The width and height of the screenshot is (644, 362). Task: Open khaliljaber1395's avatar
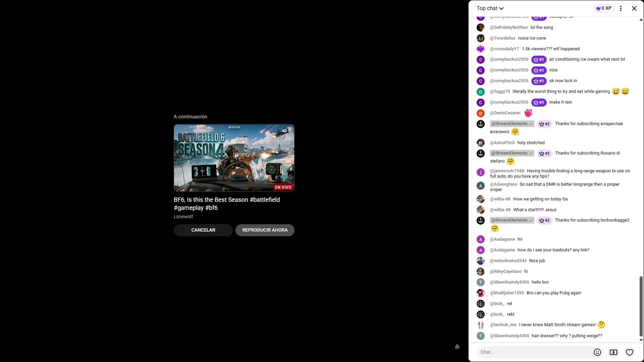pyautogui.click(x=480, y=293)
